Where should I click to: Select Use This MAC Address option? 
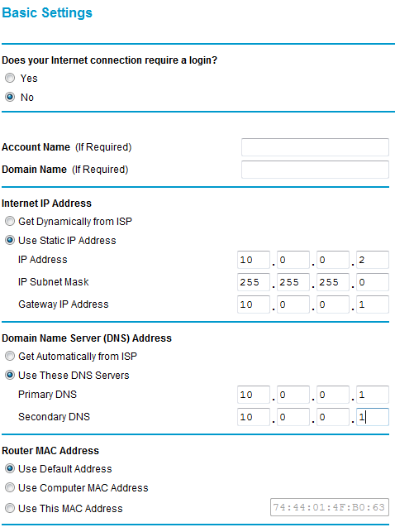pos(10,508)
